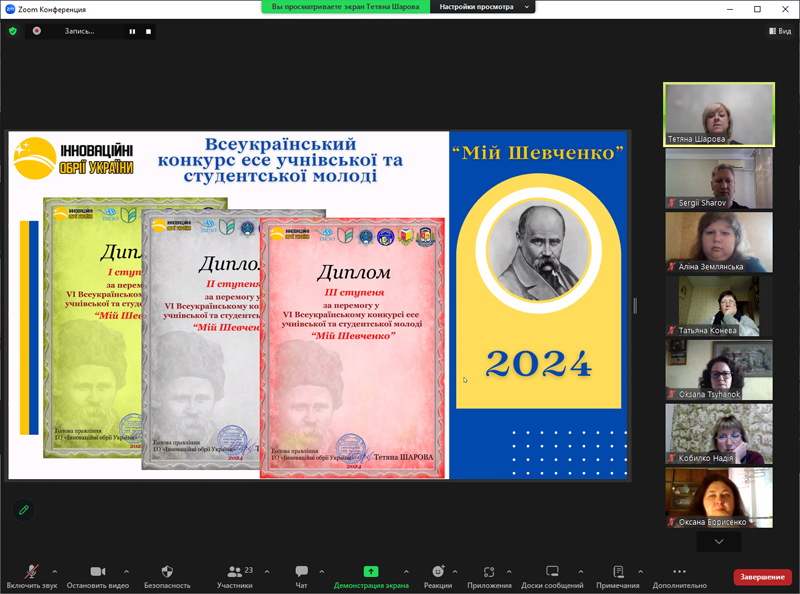The height and width of the screenshot is (594, 800).
Task: Select Кобилко Надія video thumbnail
Action: coord(719,434)
